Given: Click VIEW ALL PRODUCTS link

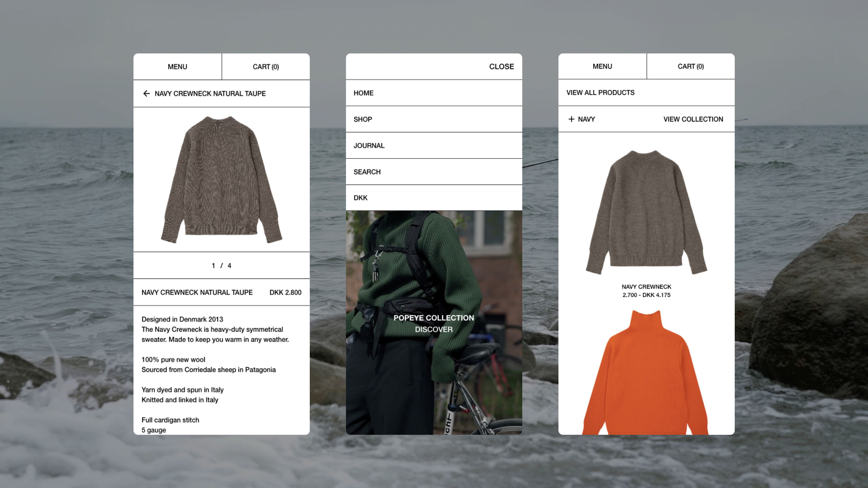Looking at the screenshot, I should (600, 93).
